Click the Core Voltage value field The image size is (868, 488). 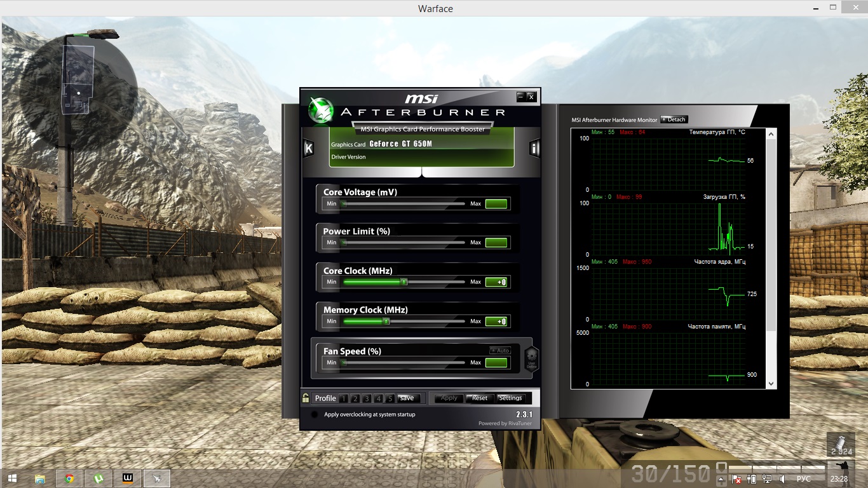coord(496,204)
